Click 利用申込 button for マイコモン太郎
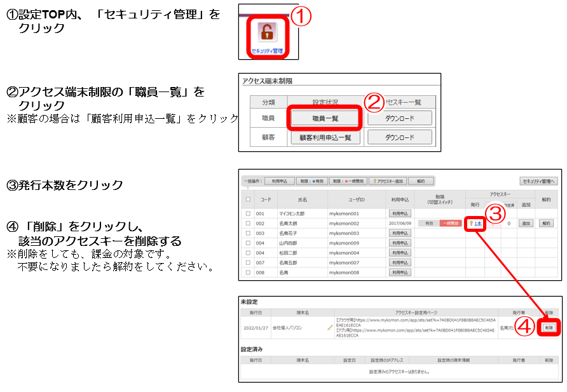The image size is (567, 392). pyautogui.click(x=400, y=213)
